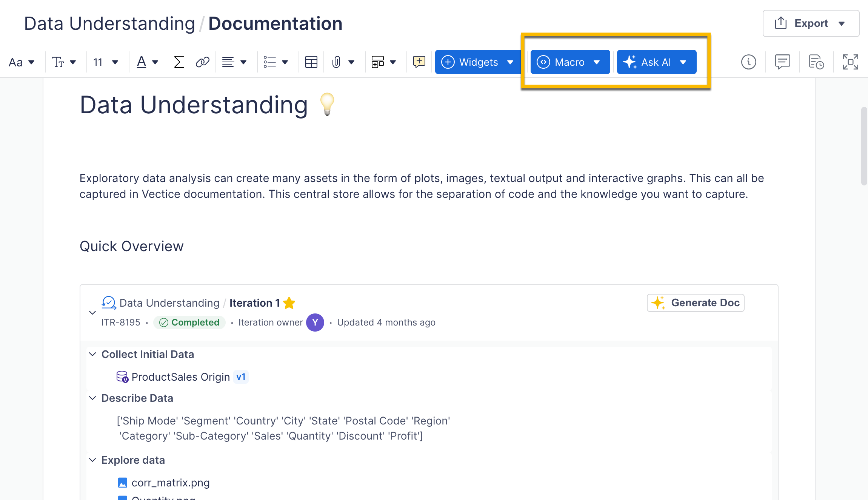
Task: Open the corr_matrix.png file
Action: click(170, 483)
